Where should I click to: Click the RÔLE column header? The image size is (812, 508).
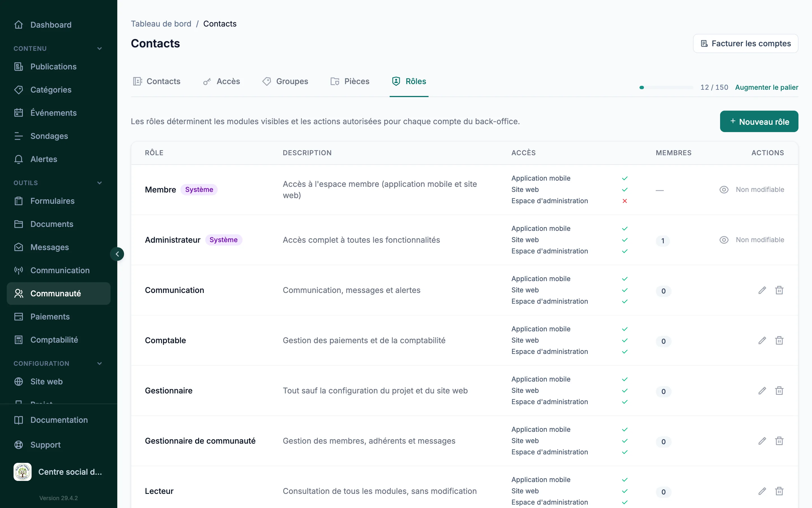point(154,153)
